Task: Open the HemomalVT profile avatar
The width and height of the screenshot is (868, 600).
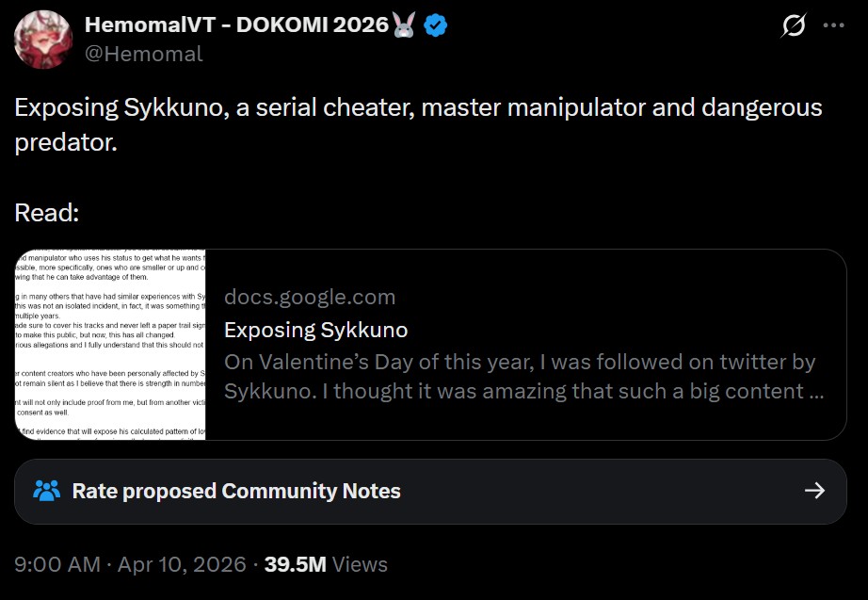Action: [43, 40]
